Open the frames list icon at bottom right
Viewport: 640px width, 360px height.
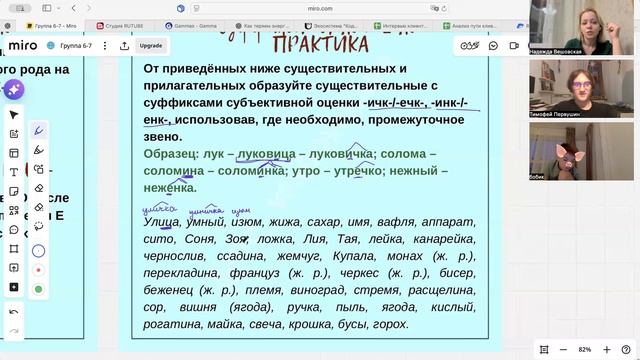click(x=544, y=349)
